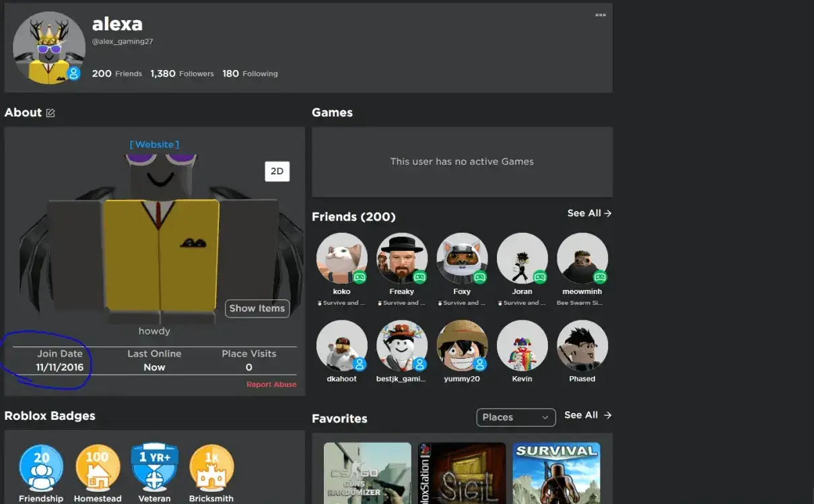Click the friend name meowminh
Screen dimensions: 814x504
click(x=582, y=292)
